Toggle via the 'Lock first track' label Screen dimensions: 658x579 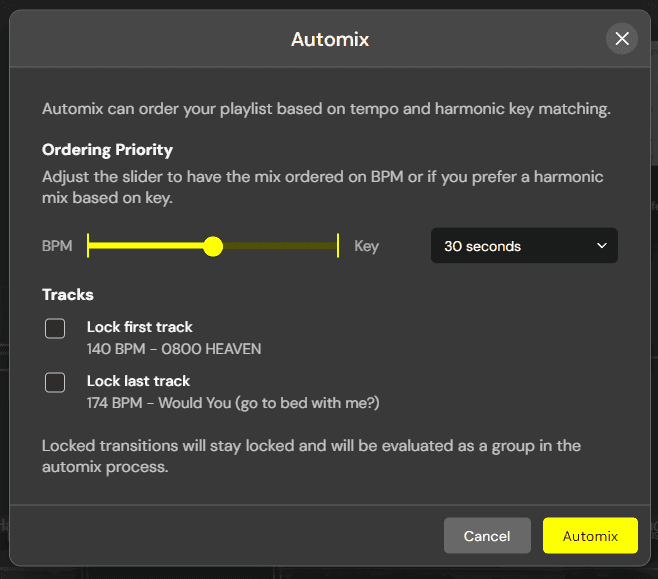coord(139,327)
